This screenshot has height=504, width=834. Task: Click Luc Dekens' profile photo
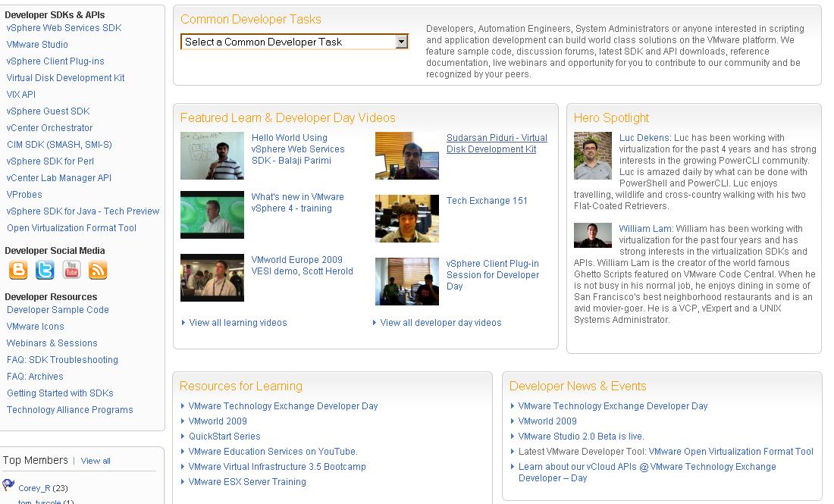click(593, 156)
